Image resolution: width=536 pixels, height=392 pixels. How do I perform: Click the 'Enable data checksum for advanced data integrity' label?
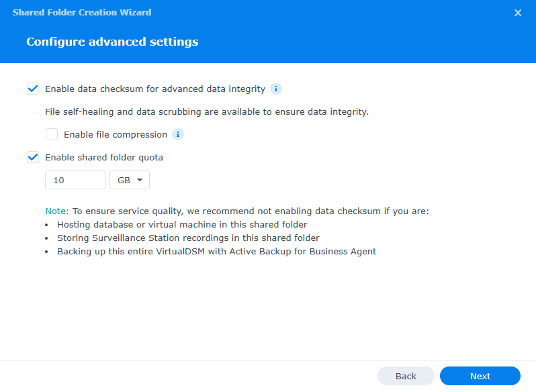(155, 89)
